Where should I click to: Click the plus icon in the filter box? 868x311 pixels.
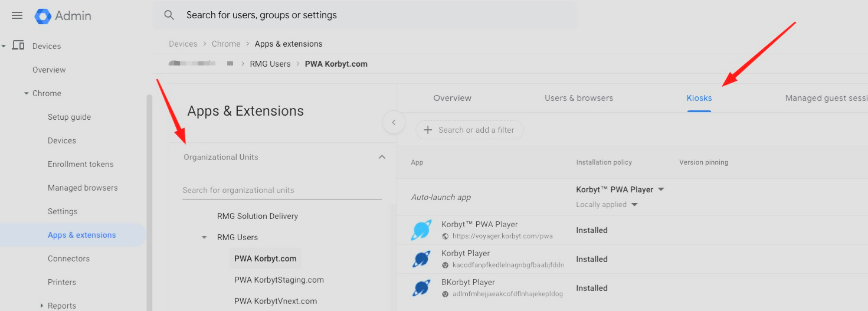coord(428,130)
